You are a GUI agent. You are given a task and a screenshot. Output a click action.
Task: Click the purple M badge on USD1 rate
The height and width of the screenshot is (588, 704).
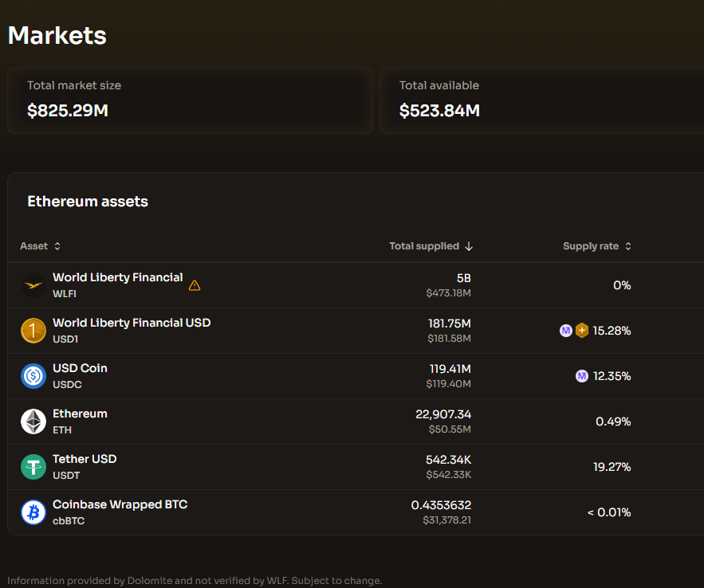point(566,331)
